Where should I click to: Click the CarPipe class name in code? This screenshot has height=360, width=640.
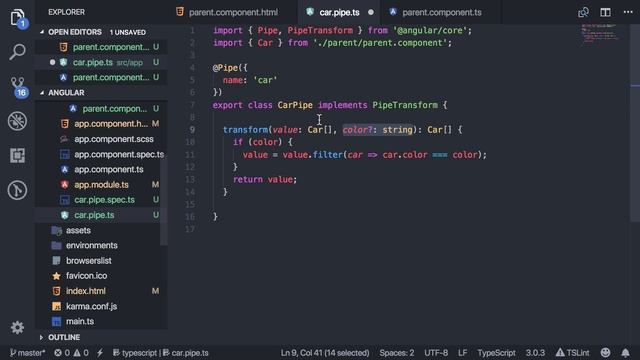[295, 105]
